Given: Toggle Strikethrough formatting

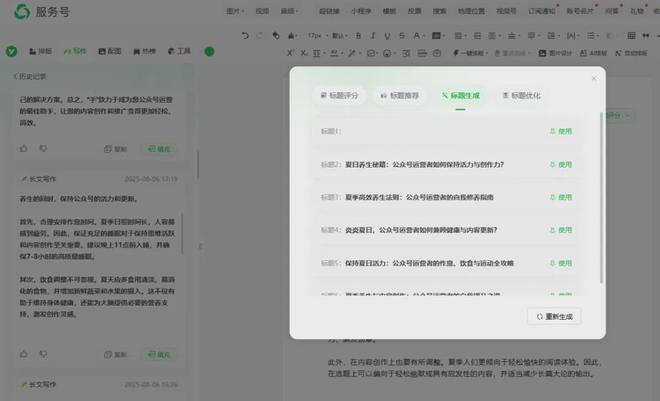Looking at the screenshot, I should (402, 36).
